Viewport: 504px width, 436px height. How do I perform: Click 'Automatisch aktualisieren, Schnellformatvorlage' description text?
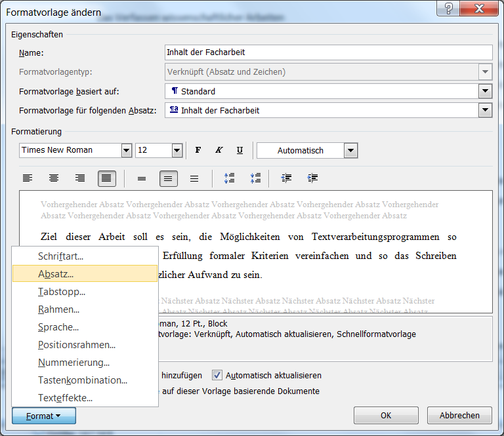coord(325,334)
